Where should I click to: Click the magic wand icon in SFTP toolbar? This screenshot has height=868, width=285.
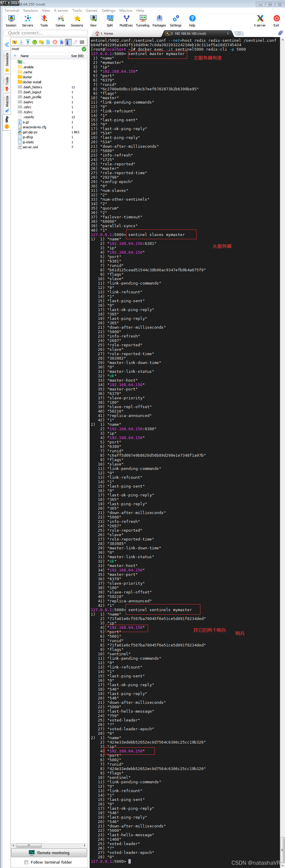75,42
